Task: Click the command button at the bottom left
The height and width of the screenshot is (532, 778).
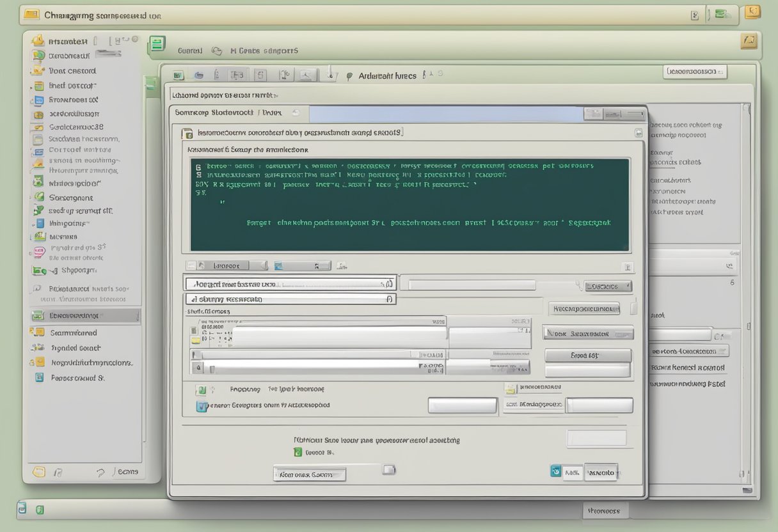Action: (x=309, y=474)
